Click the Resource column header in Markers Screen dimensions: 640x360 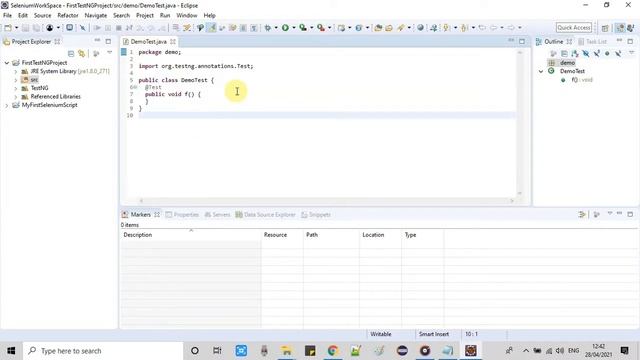coord(282,235)
